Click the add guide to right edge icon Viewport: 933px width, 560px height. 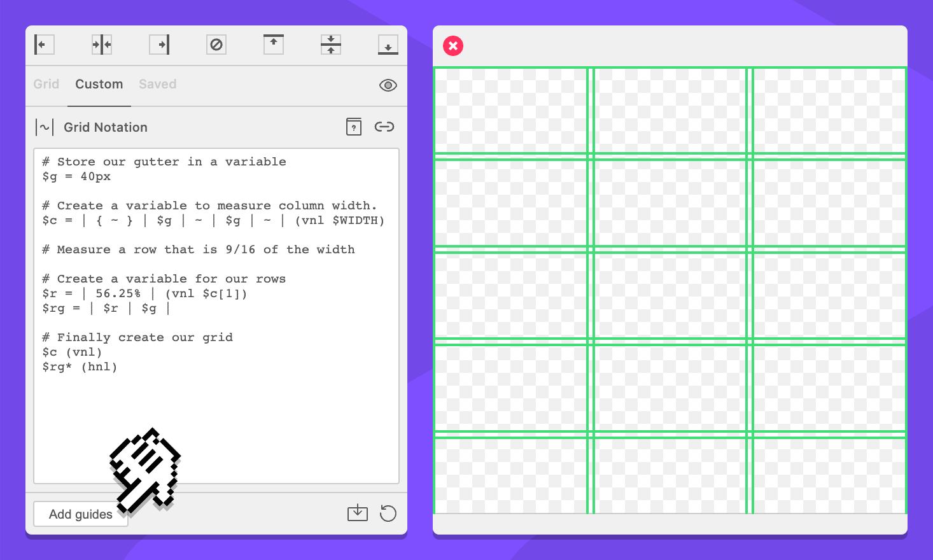[159, 45]
